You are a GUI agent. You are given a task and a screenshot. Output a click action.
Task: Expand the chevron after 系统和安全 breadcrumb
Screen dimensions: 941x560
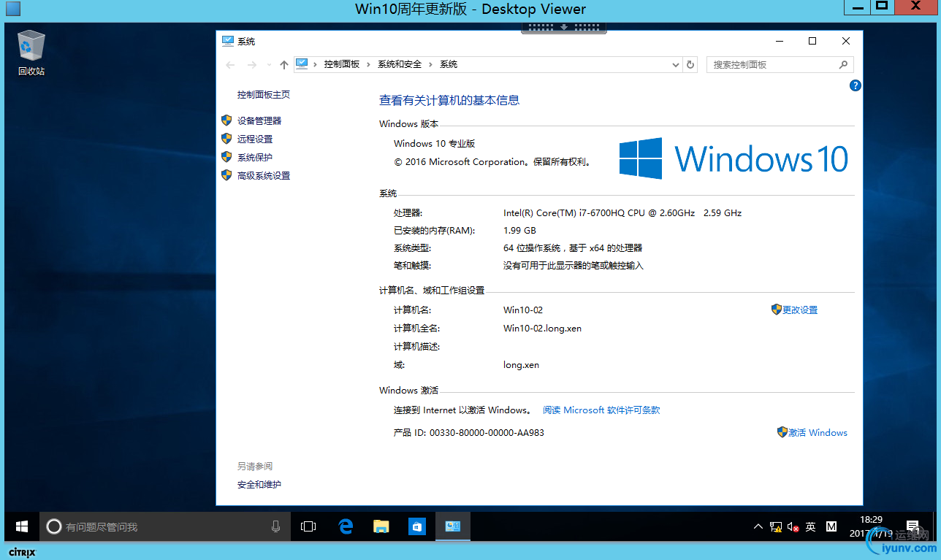coord(431,64)
